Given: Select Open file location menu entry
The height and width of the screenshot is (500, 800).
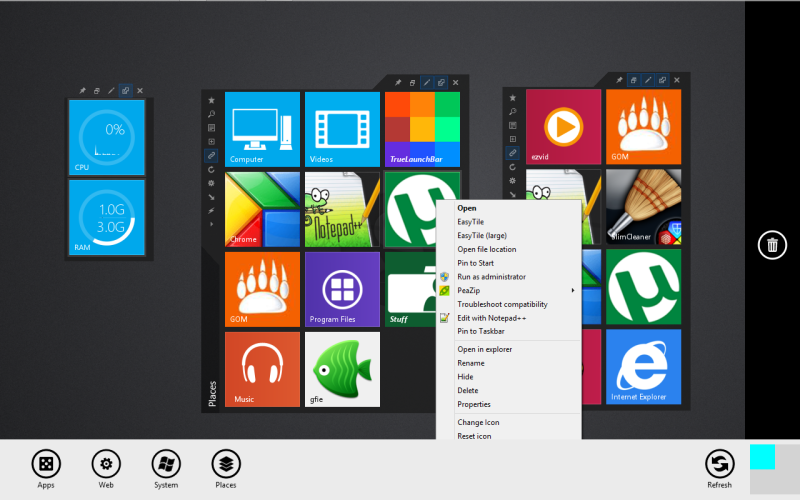Looking at the screenshot, I should [487, 249].
